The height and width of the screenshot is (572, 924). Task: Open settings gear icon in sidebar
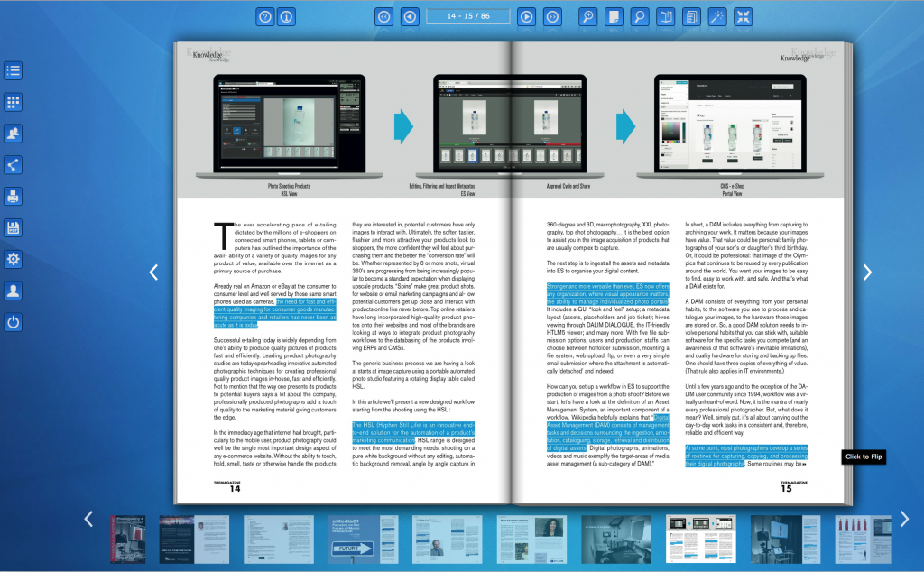(13, 259)
